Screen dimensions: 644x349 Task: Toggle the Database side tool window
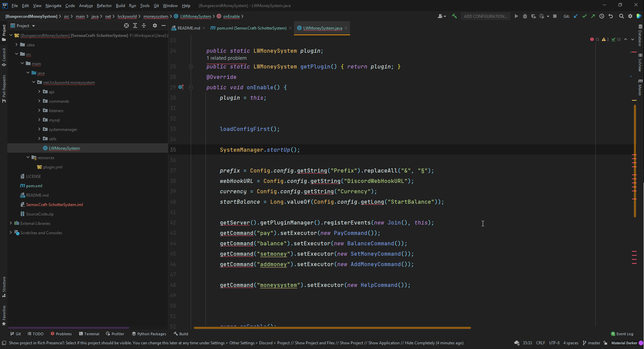tap(640, 36)
